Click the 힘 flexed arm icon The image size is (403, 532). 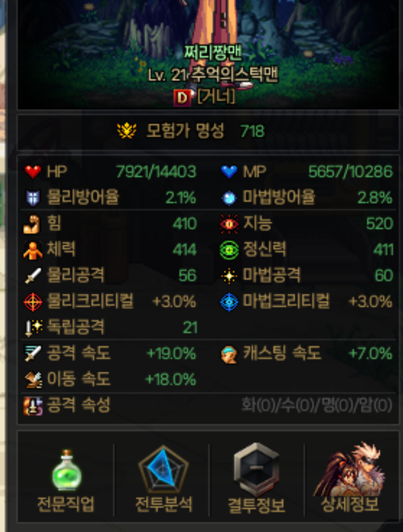[32, 224]
